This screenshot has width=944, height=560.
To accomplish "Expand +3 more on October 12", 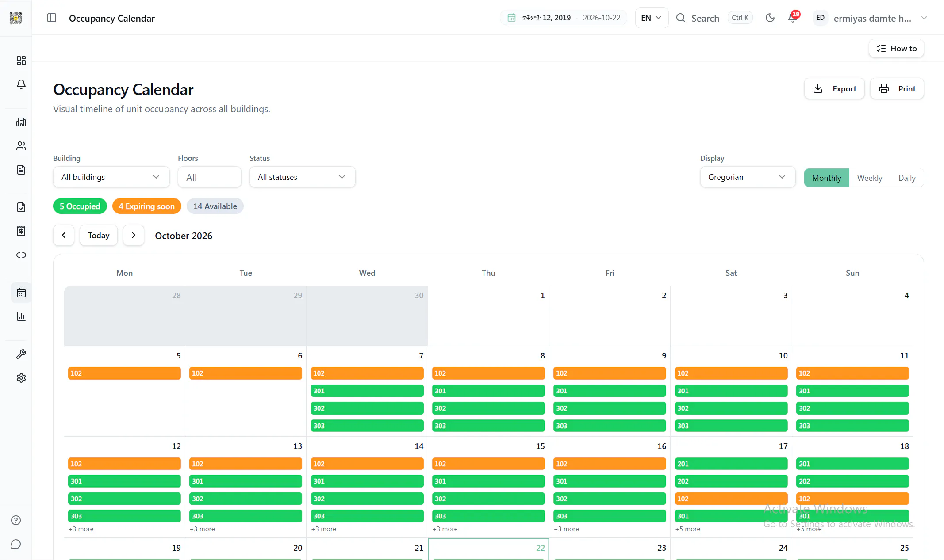I will point(81,529).
